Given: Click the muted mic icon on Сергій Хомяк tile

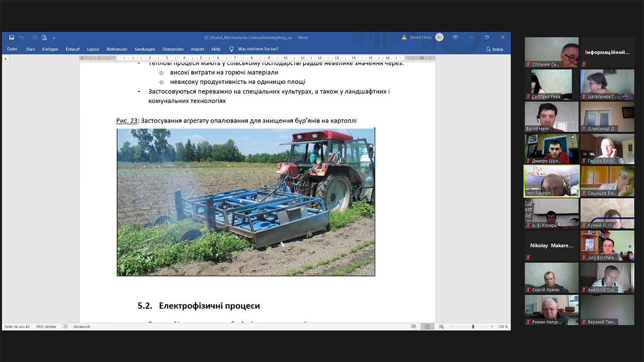Looking at the screenshot, I should tap(528, 290).
